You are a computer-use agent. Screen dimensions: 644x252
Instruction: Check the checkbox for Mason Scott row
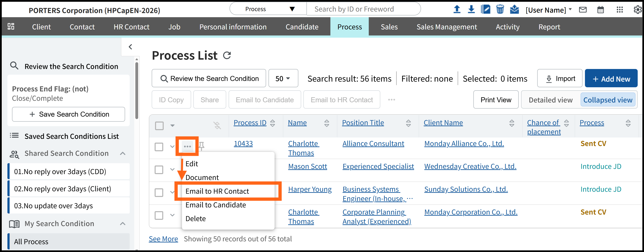(159, 170)
